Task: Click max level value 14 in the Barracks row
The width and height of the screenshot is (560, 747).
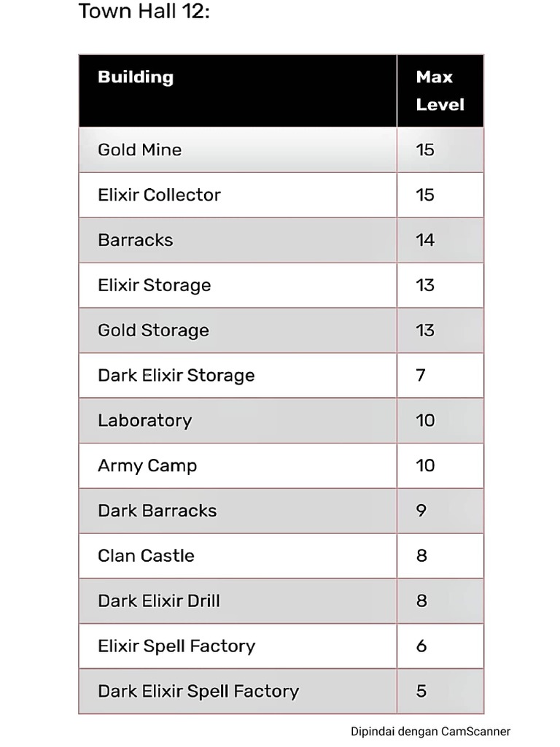Action: [x=425, y=240]
